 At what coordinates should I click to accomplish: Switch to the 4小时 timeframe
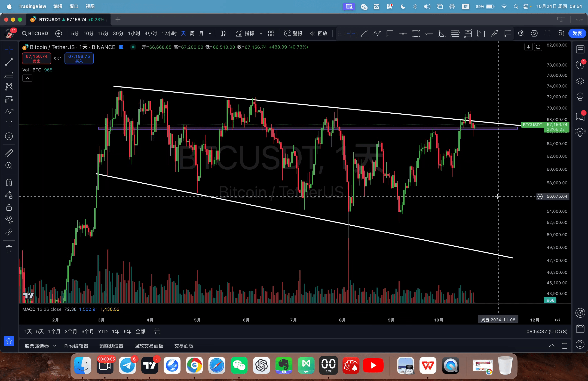(x=151, y=33)
